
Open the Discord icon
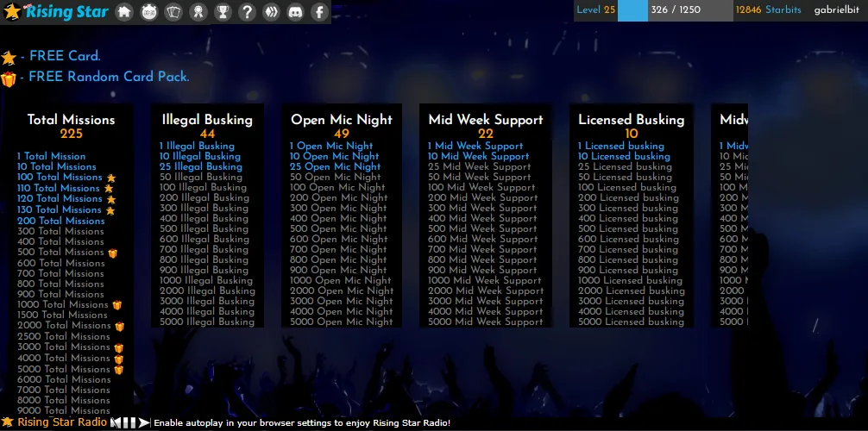296,11
